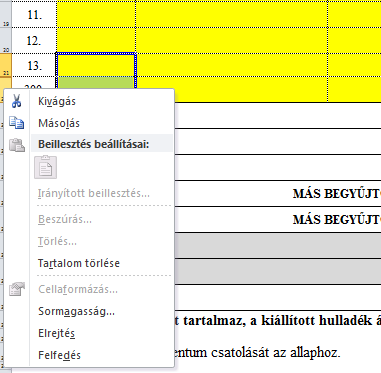Screen dimensions: 381x373
Task: Click the paste option button under Beillesztés beállításai
Action: click(46, 167)
